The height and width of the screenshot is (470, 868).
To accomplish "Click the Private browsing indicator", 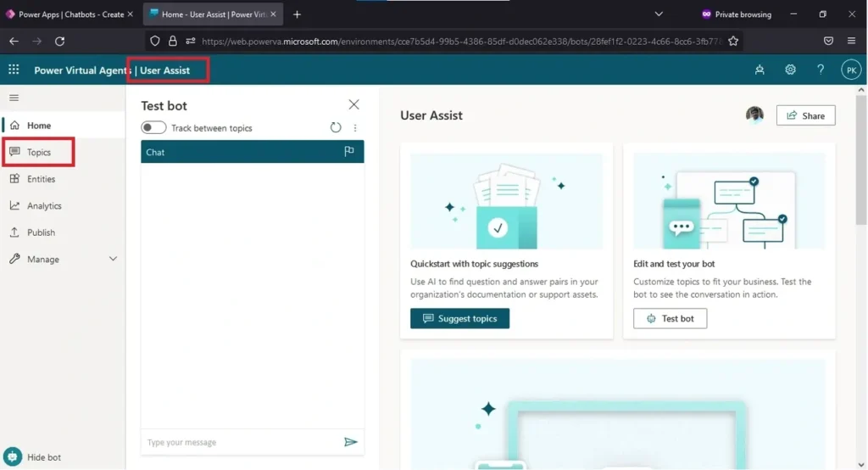I will point(737,14).
